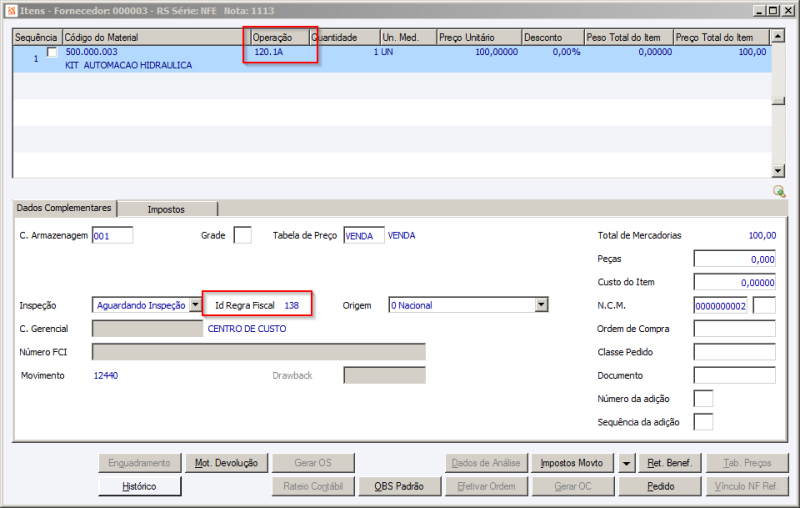Click the Tab. Preços button
Viewport: 800px width, 508px height.
click(x=747, y=463)
